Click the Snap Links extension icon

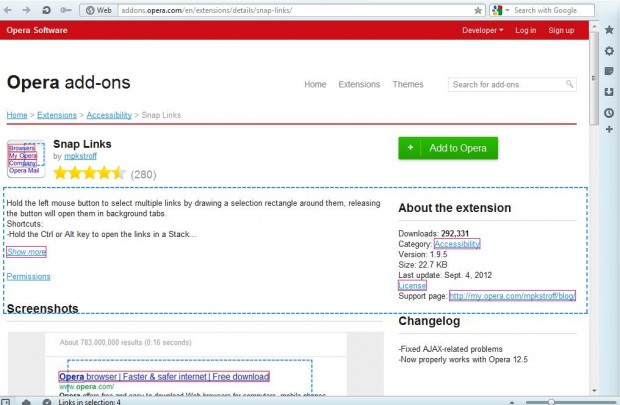(x=26, y=159)
